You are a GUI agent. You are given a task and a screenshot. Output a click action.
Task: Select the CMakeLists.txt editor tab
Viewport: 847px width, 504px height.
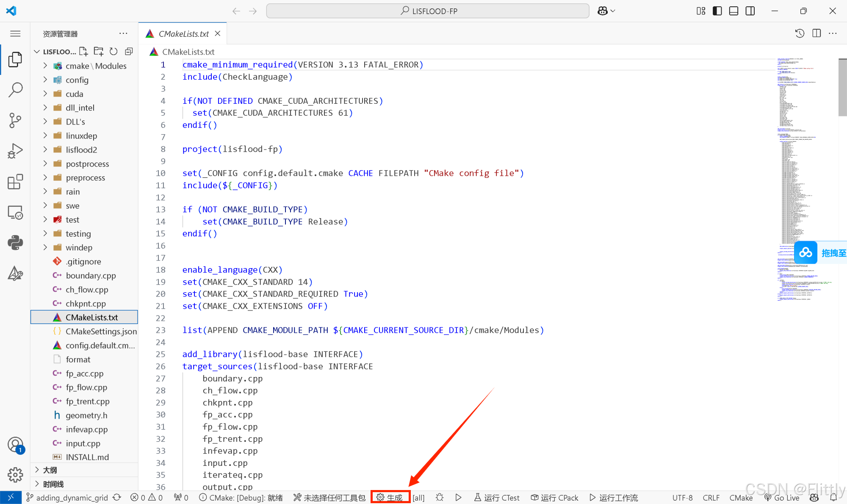183,34
